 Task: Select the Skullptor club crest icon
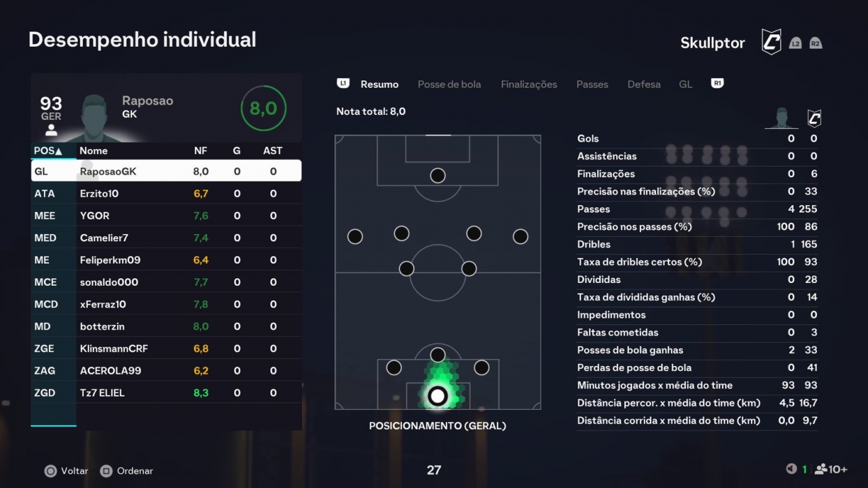click(x=771, y=41)
